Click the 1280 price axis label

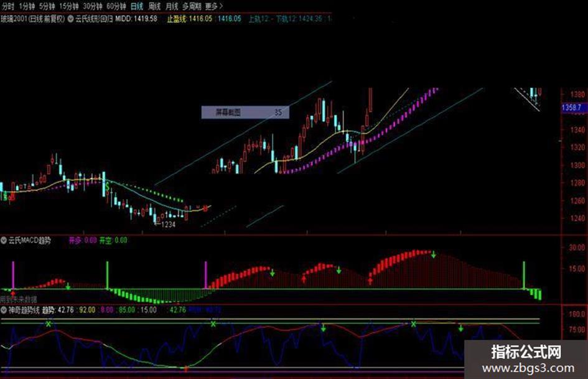pos(577,183)
